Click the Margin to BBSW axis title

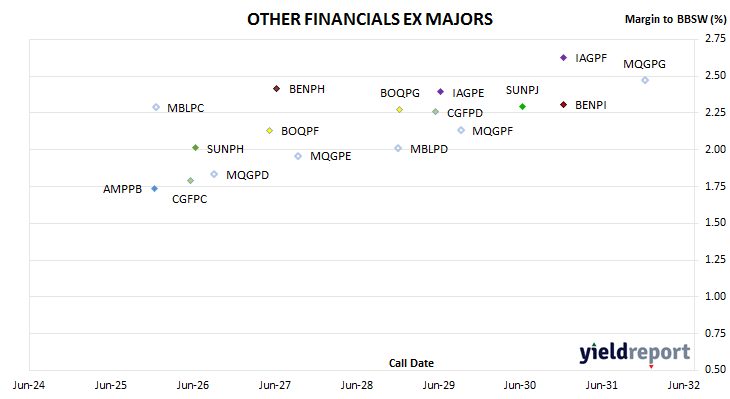[x=675, y=19]
